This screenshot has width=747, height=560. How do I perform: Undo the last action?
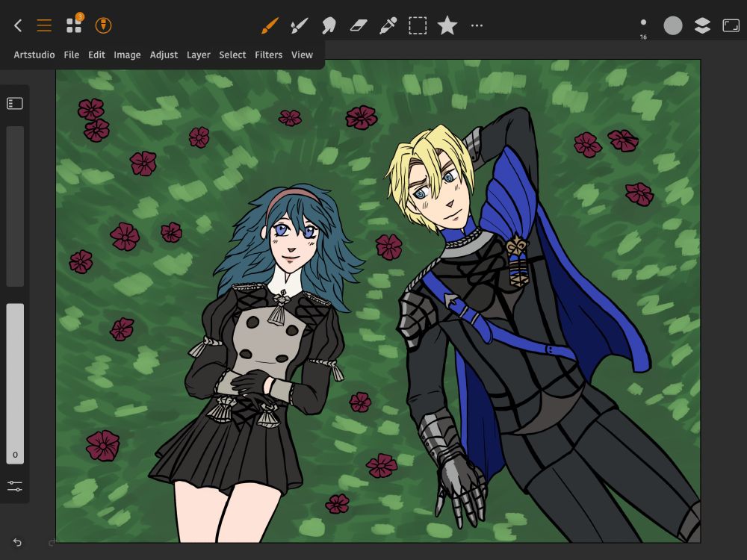coord(17,542)
